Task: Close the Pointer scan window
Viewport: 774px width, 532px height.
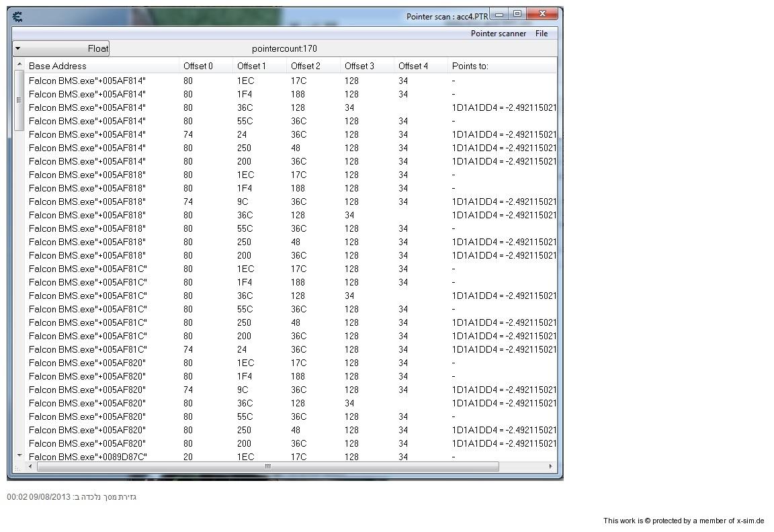Action: pyautogui.click(x=542, y=14)
